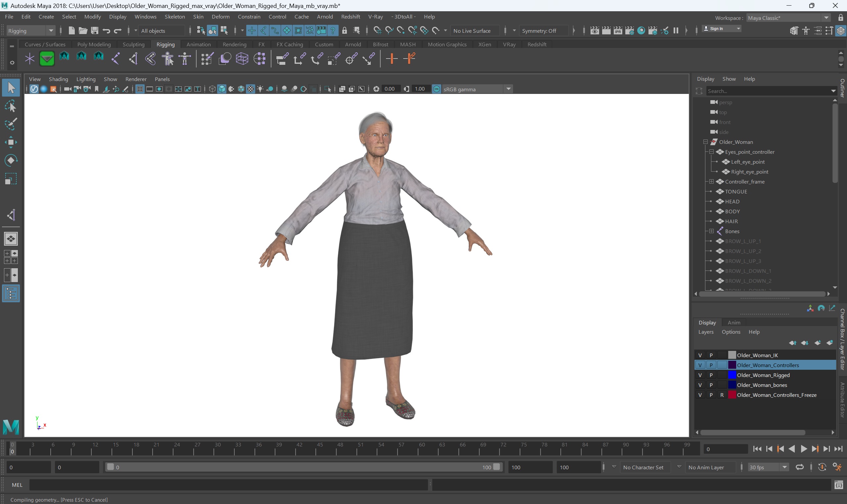Viewport: 847px width, 504px height.
Task: Click the Older_Woman_Controllers_Freeze red color swatch
Action: [732, 395]
